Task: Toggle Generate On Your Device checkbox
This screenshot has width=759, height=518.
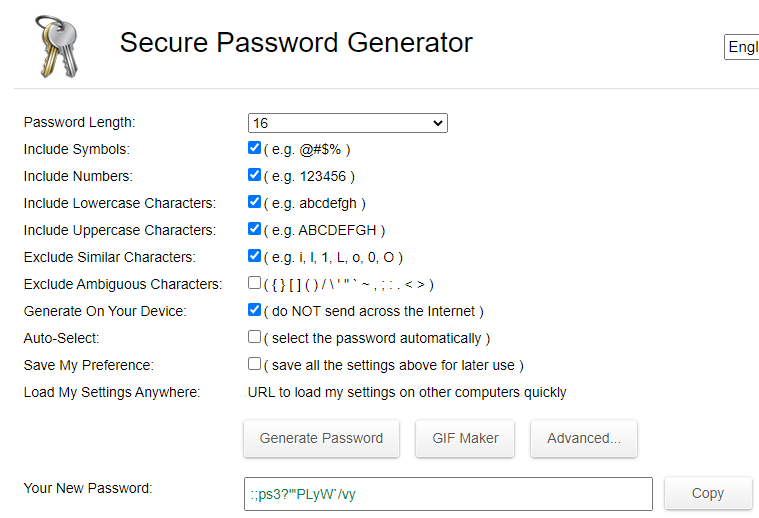Action: click(x=255, y=310)
